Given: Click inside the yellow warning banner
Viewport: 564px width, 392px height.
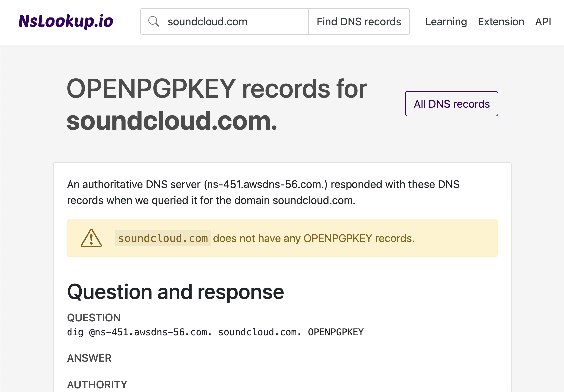Looking at the screenshot, I should (x=282, y=238).
